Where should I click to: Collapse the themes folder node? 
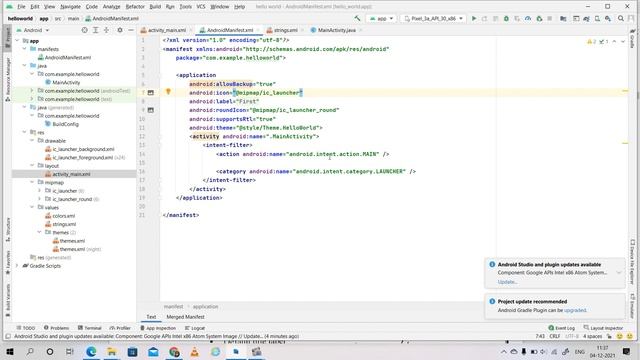[40, 232]
